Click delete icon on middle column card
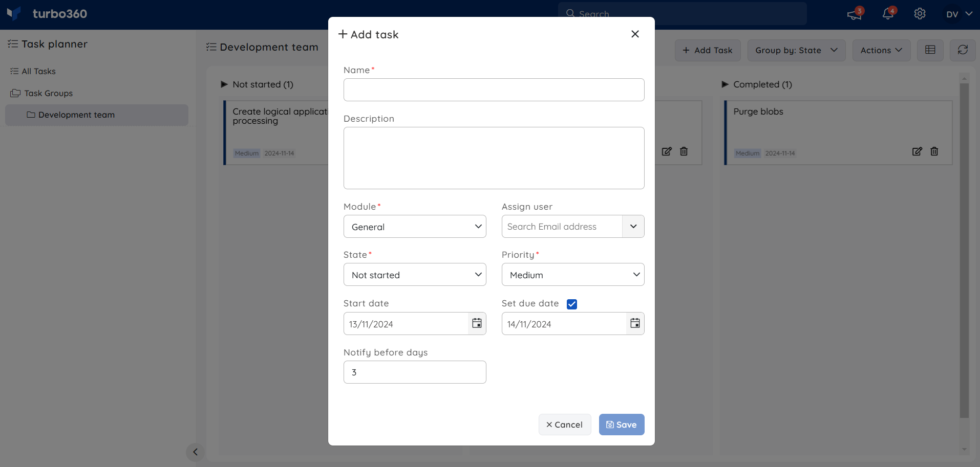Viewport: 980px width, 467px height. pos(684,151)
